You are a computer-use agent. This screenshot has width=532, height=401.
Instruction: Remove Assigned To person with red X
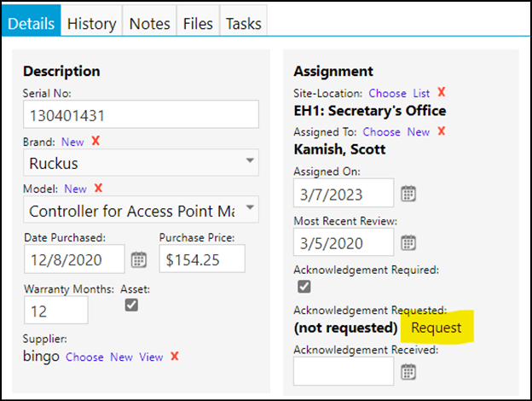coord(441,131)
